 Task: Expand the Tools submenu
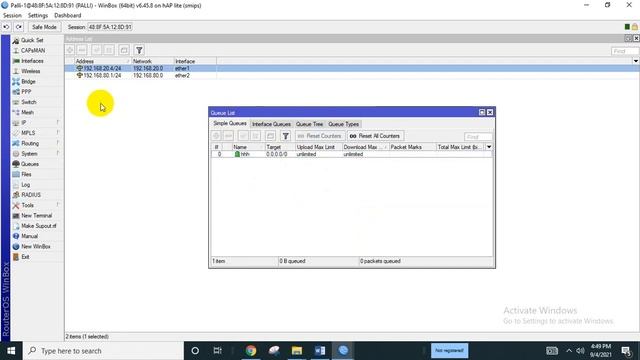[x=27, y=205]
